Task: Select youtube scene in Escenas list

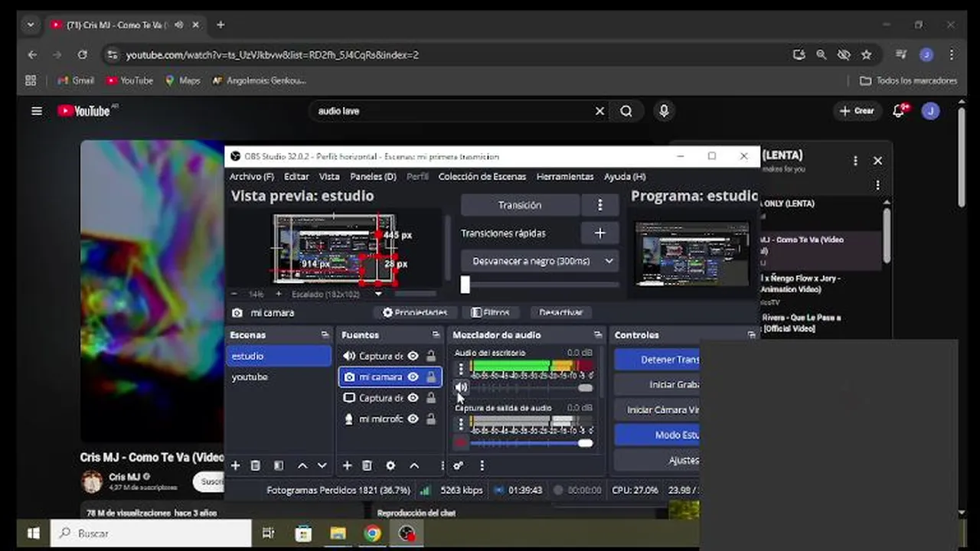Action: tap(279, 377)
